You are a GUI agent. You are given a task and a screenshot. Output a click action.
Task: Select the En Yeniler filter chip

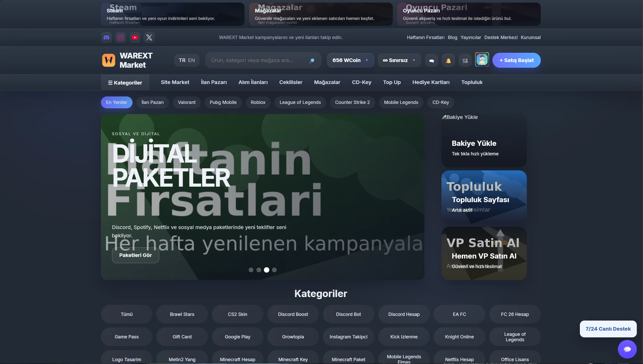(x=117, y=102)
